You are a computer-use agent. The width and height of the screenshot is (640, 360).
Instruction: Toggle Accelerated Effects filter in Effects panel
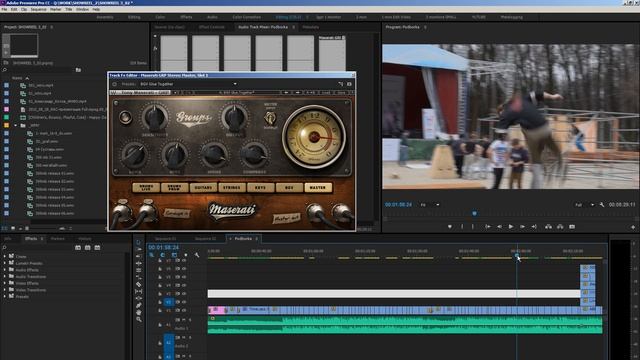(78, 248)
